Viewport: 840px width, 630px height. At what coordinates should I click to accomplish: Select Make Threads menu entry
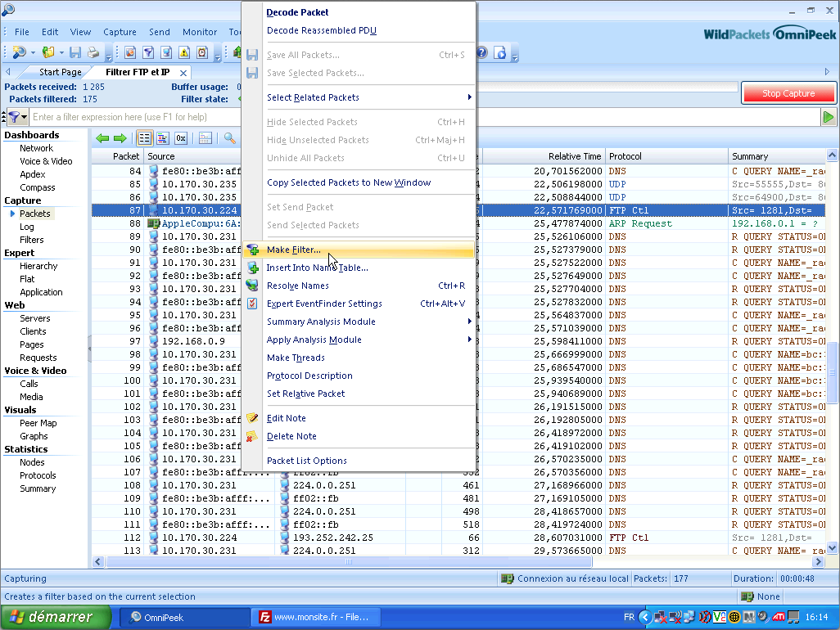point(359,358)
